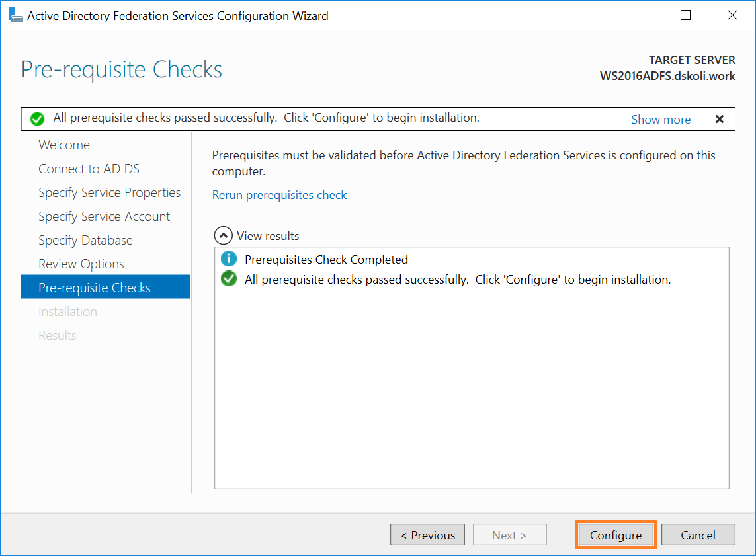Click 'All prerequisite checks passed' result row
The image size is (756, 556).
[458, 280]
